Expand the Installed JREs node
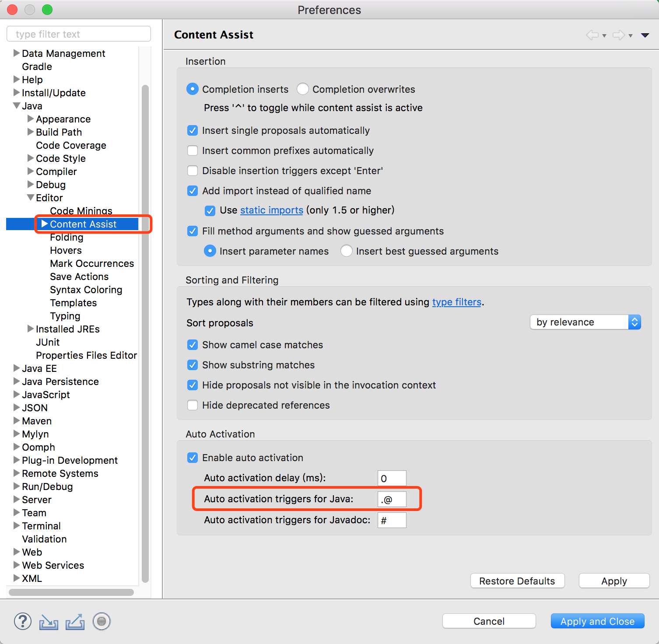The height and width of the screenshot is (644, 659). [31, 329]
